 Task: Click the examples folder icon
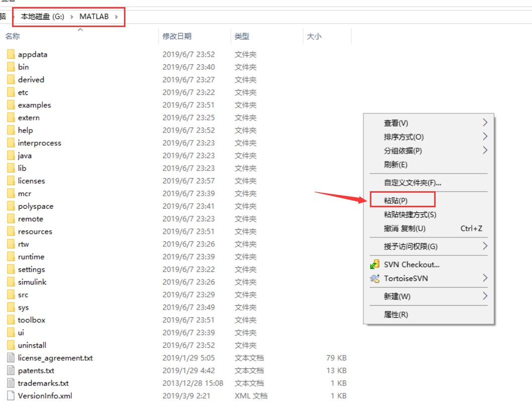coord(11,105)
